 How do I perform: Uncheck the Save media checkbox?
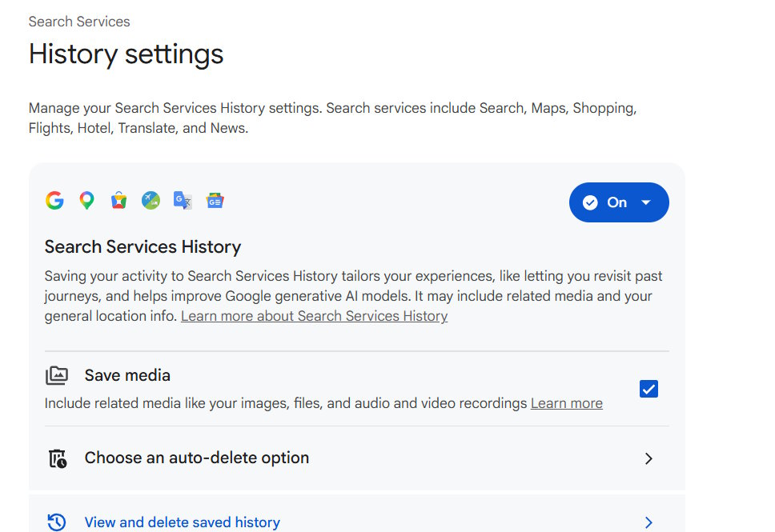[649, 389]
